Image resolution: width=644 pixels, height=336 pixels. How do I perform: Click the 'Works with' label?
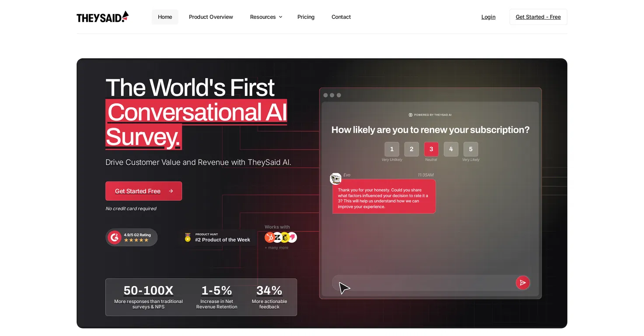pyautogui.click(x=277, y=227)
